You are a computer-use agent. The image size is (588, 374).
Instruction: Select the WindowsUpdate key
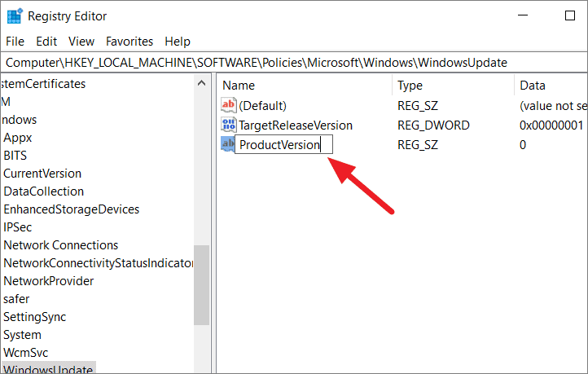(48, 368)
